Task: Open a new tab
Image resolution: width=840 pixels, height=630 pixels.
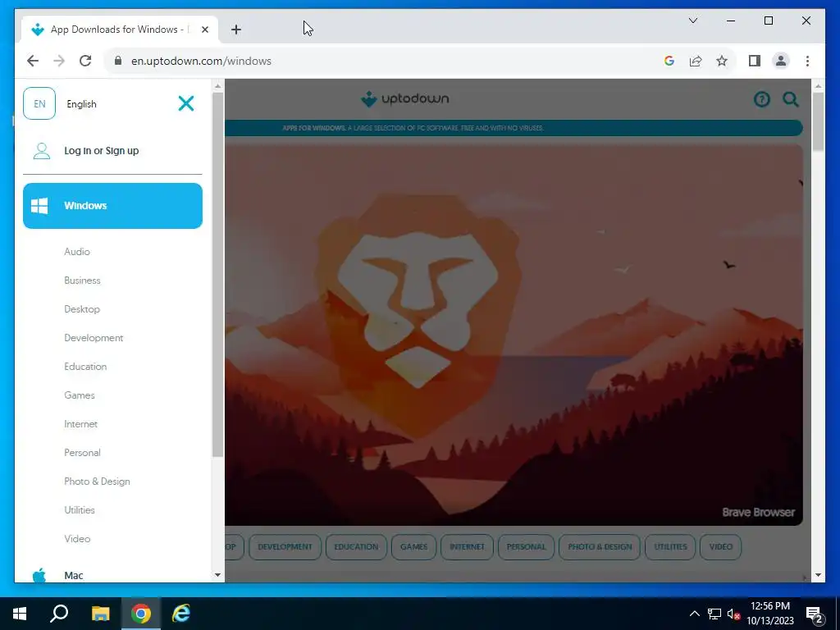Action: [235, 30]
